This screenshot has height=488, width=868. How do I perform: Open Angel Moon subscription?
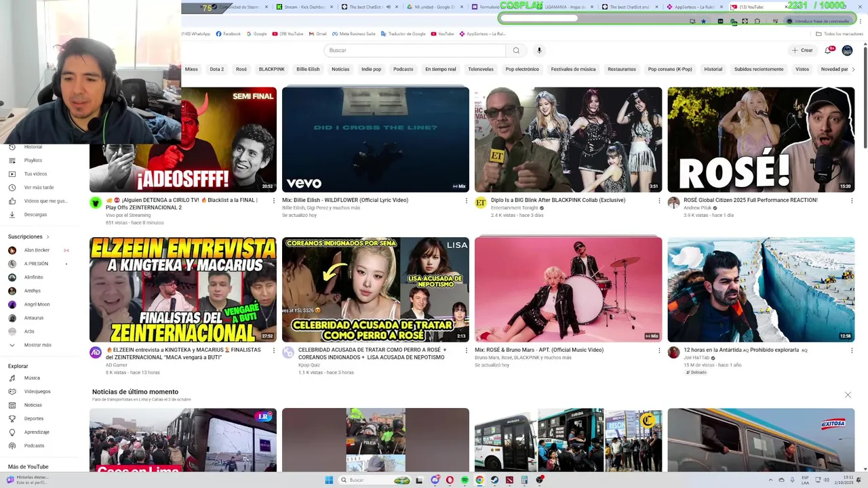[x=37, y=304]
